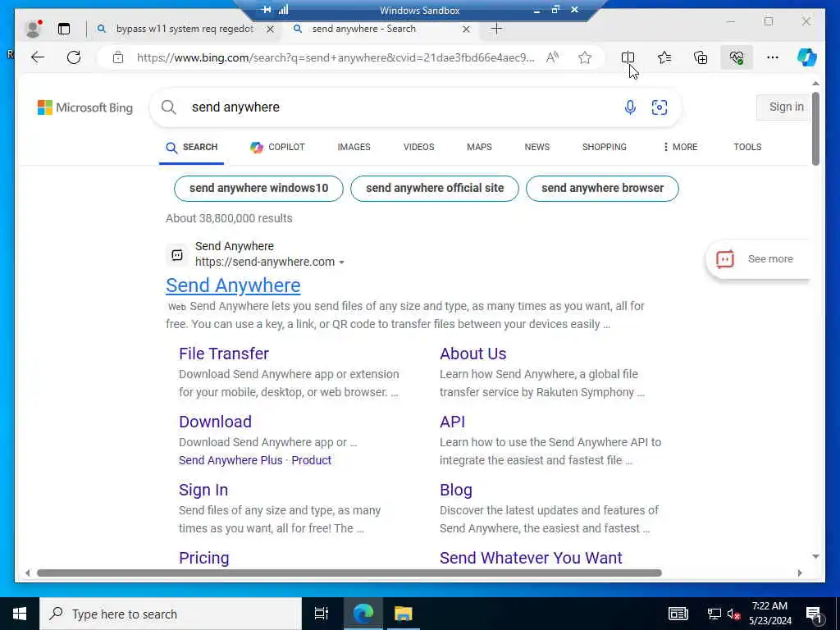Image resolution: width=840 pixels, height=630 pixels.
Task: Open the tab actions menu icon
Action: tap(64, 29)
